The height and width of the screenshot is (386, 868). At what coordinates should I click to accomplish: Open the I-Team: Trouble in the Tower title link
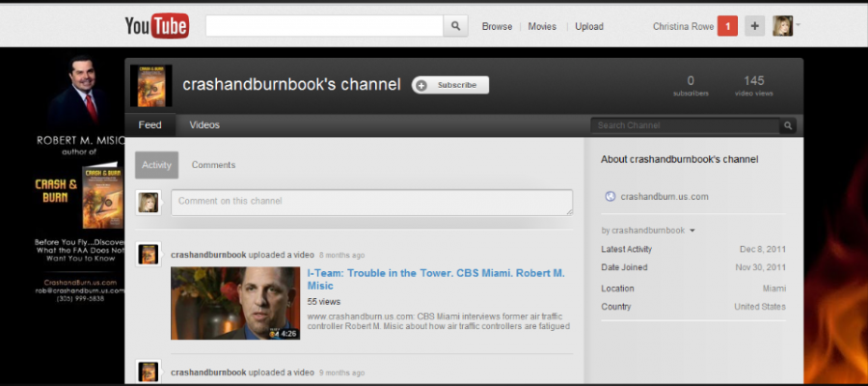[x=436, y=280]
